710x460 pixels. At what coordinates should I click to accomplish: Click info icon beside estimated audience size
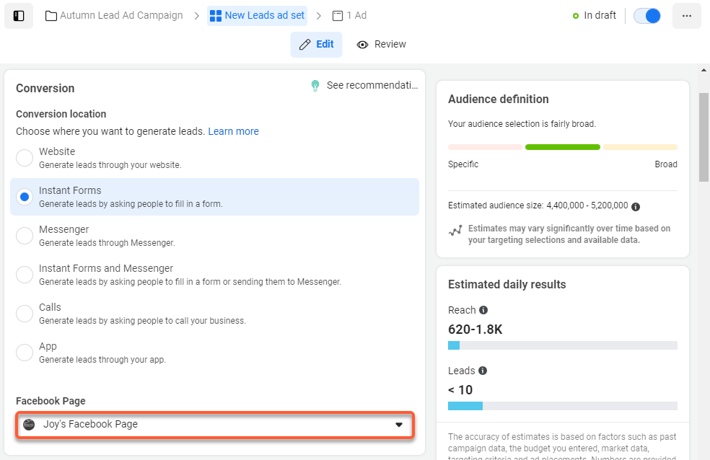(636, 207)
